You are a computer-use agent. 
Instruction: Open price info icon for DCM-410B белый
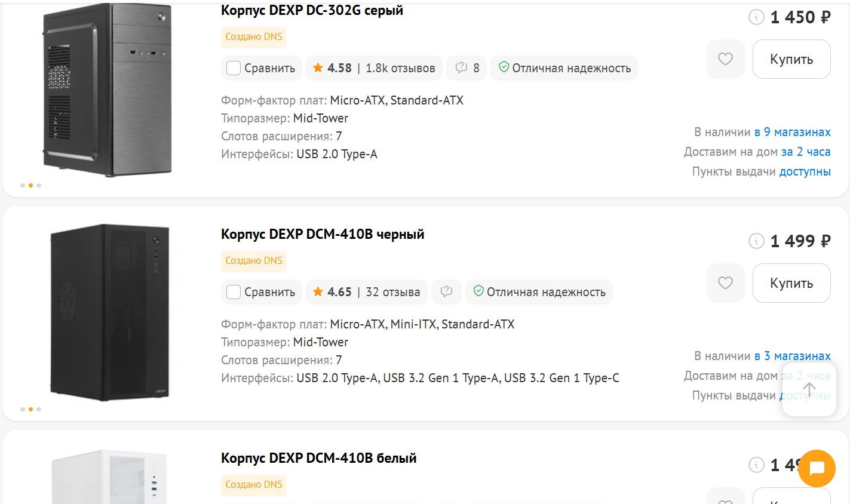pos(756,465)
